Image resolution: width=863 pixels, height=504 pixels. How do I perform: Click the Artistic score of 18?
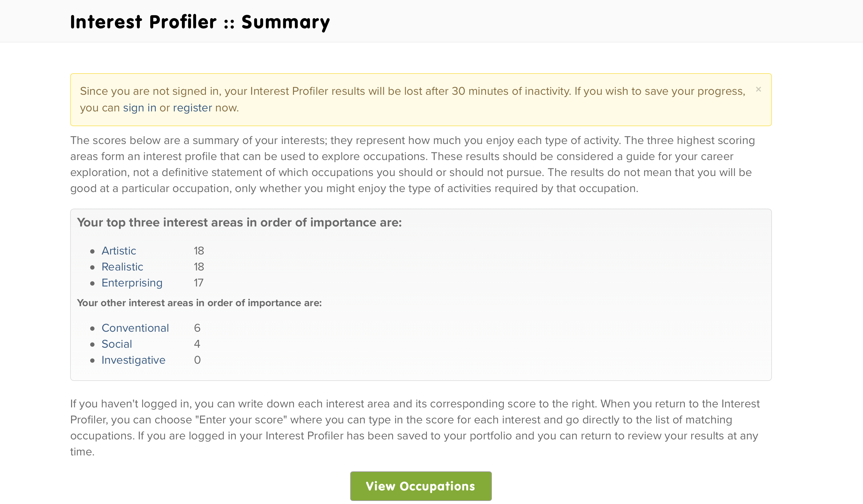tap(199, 251)
